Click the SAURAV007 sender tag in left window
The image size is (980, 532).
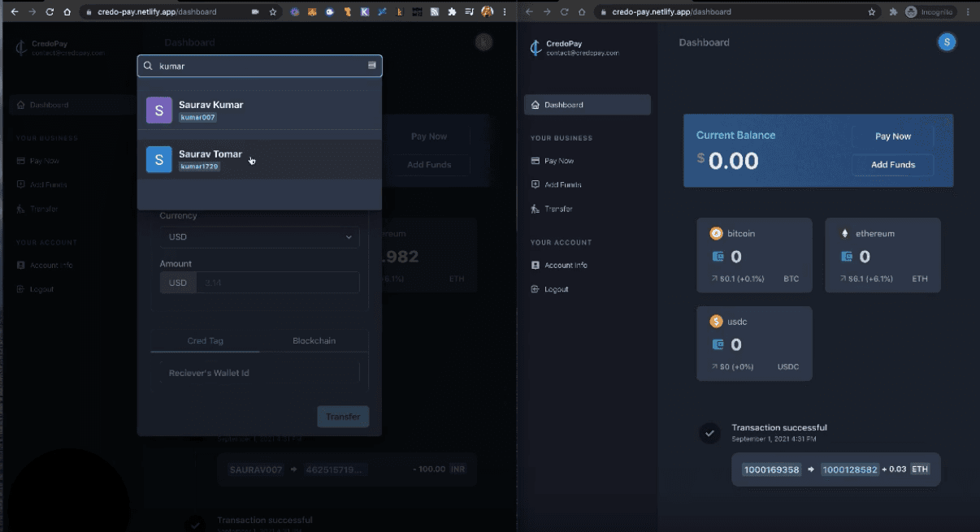tap(256, 469)
